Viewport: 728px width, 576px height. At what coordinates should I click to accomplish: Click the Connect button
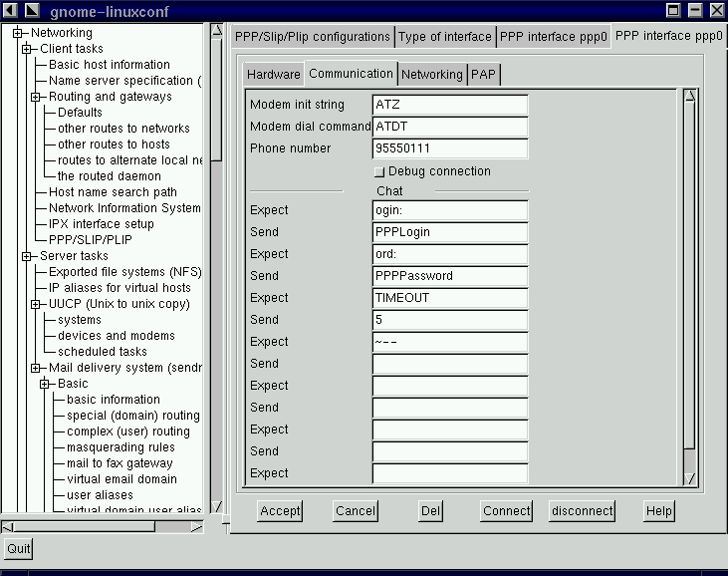(506, 511)
